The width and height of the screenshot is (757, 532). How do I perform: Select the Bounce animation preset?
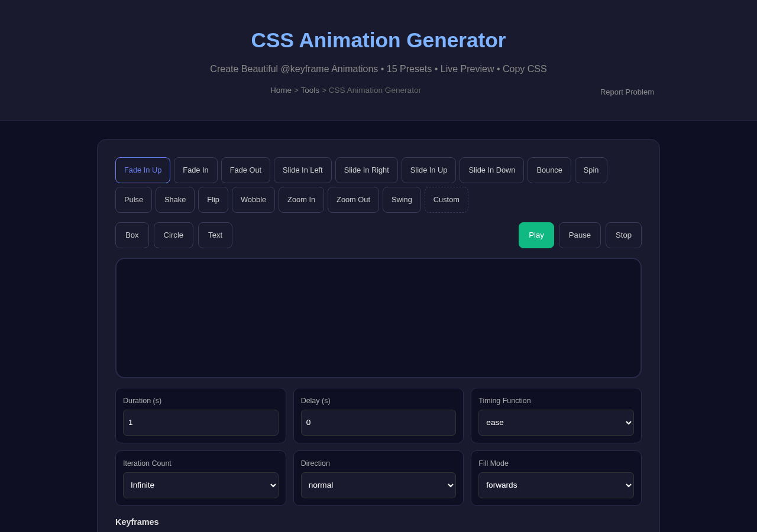[x=549, y=170]
